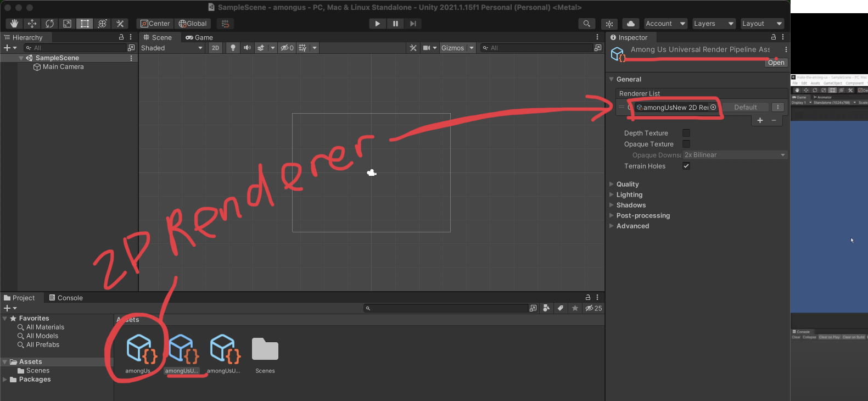868x401 pixels.
Task: Open global search magnifier in top toolbar
Action: pos(587,24)
